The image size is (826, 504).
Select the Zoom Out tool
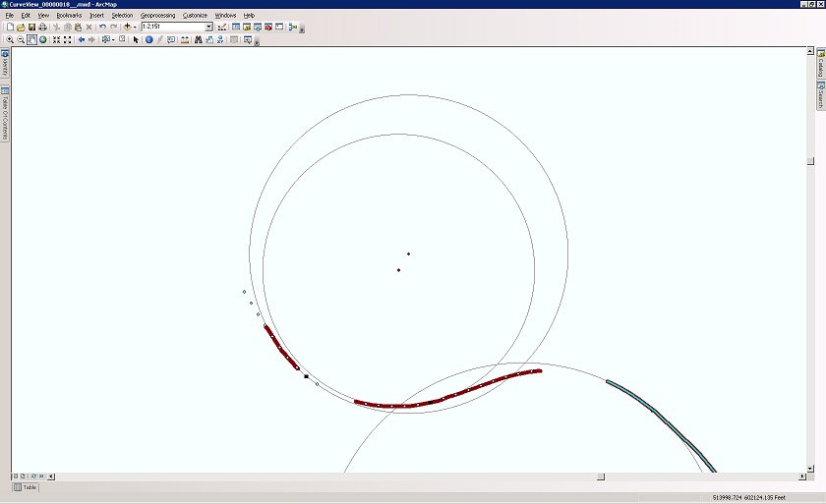point(21,40)
